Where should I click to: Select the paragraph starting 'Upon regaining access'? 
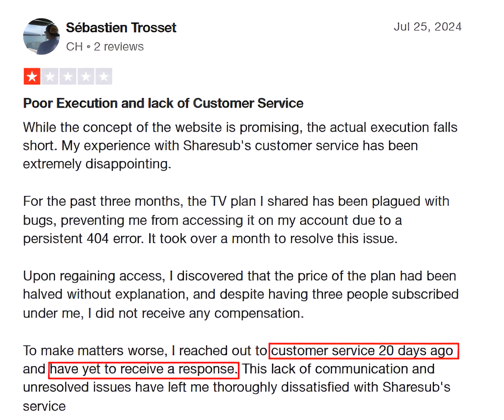pyautogui.click(x=241, y=294)
